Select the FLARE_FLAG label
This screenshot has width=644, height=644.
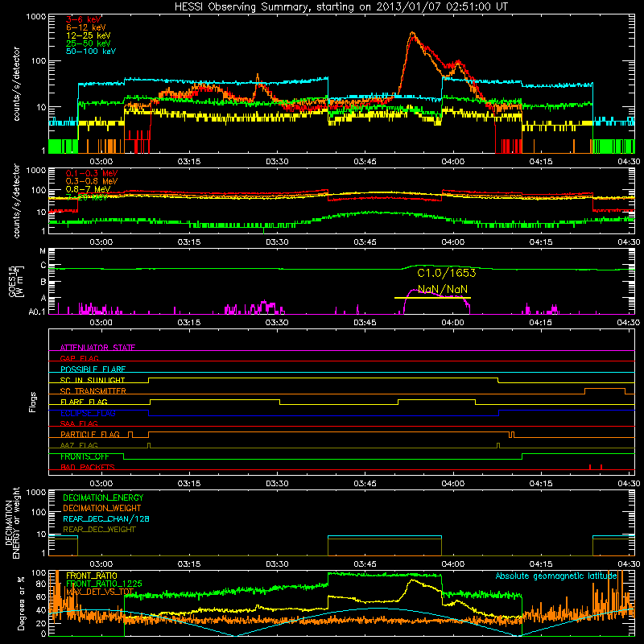(84, 402)
